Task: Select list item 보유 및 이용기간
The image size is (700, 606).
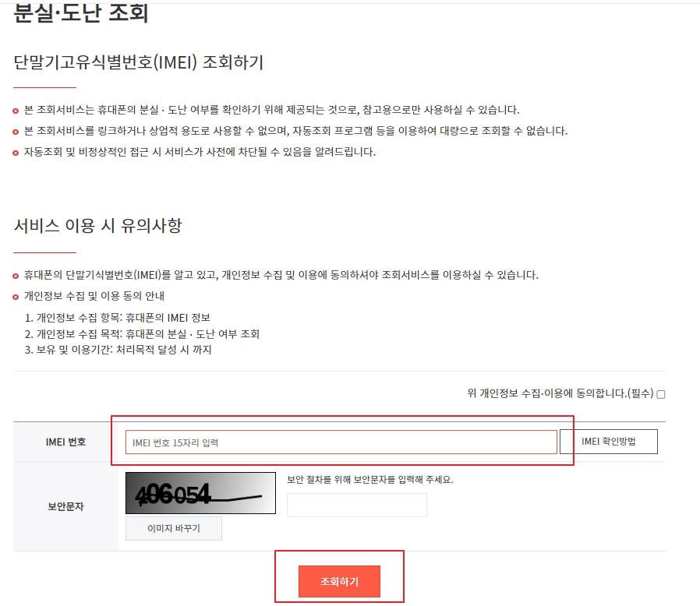Action: tap(118, 350)
